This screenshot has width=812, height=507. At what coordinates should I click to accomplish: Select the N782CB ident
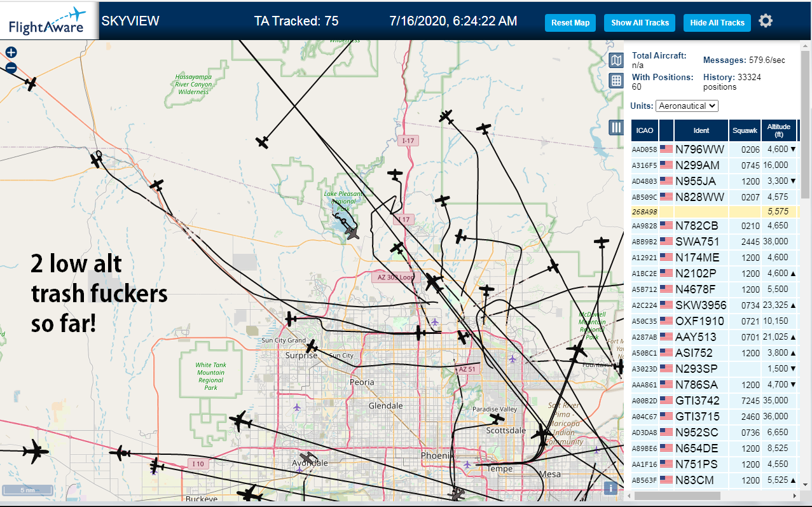click(x=697, y=226)
